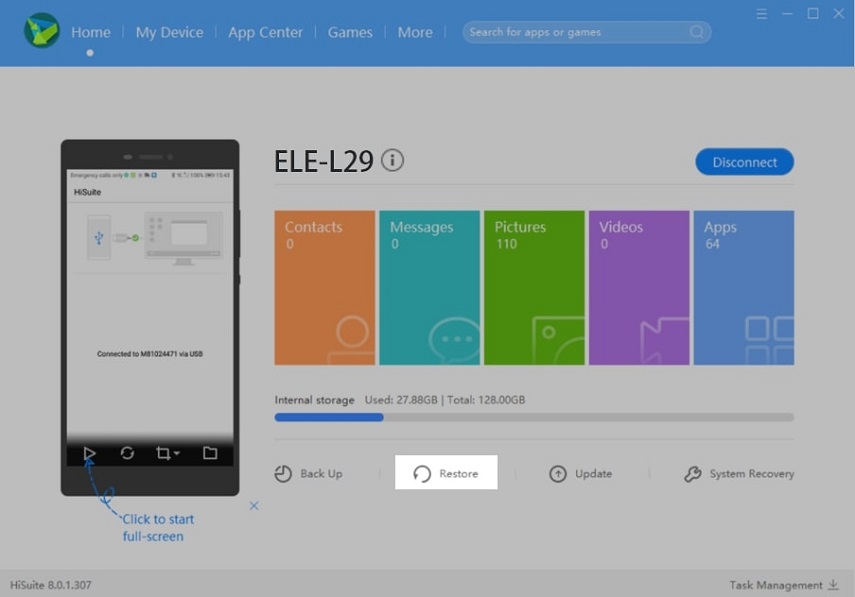Open the Videos tile
The image size is (855, 597).
tap(639, 288)
